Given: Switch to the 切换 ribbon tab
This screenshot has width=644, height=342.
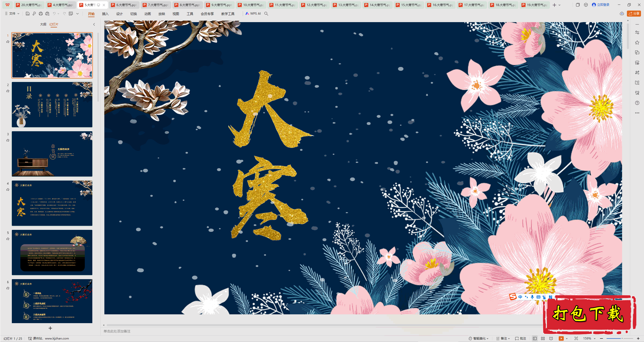Looking at the screenshot, I should (x=133, y=14).
